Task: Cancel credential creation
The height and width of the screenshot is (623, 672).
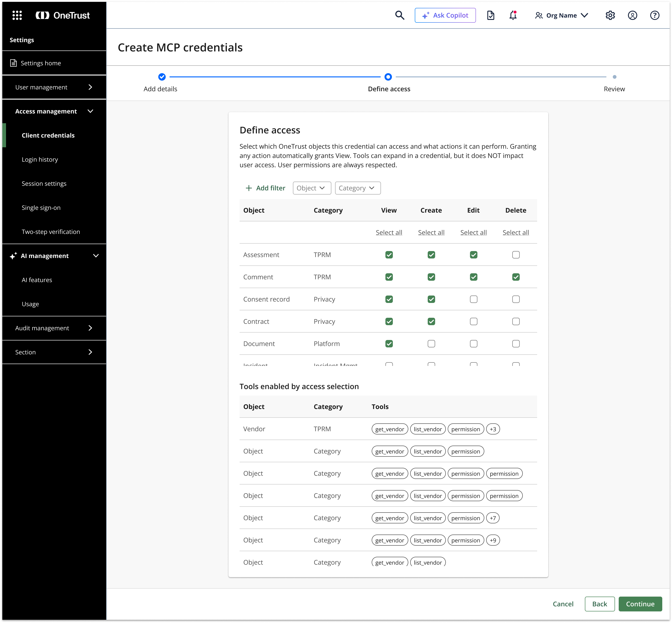Action: [x=563, y=604]
